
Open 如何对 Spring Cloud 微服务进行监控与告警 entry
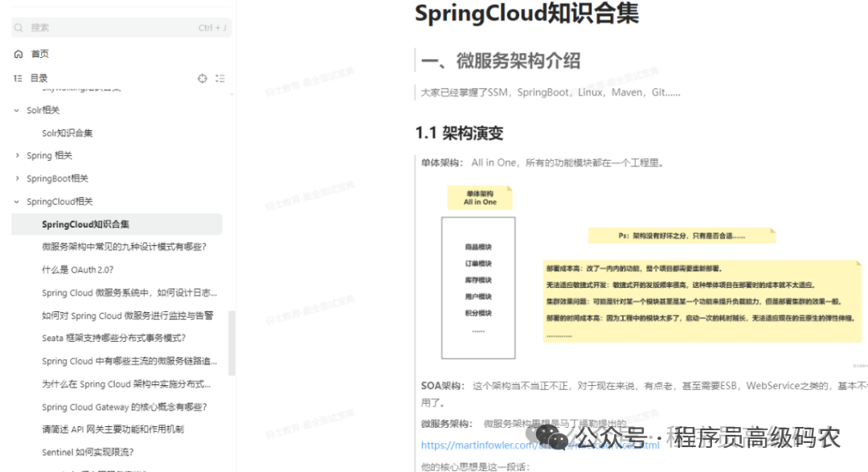[x=127, y=315]
